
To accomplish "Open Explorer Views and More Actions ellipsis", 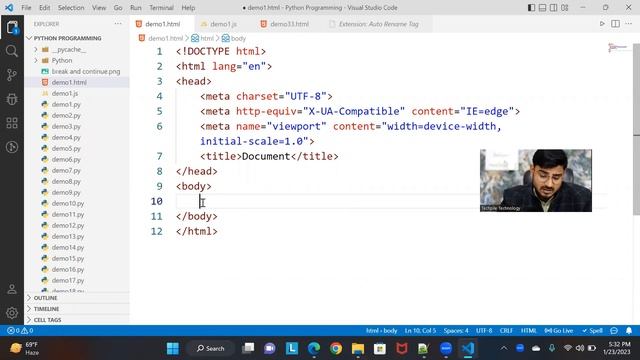I will click(118, 24).
